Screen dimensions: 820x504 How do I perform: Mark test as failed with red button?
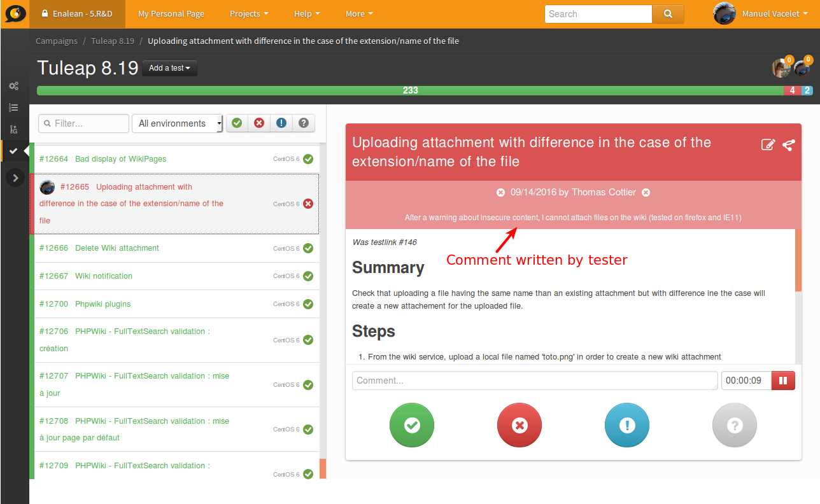click(x=520, y=425)
